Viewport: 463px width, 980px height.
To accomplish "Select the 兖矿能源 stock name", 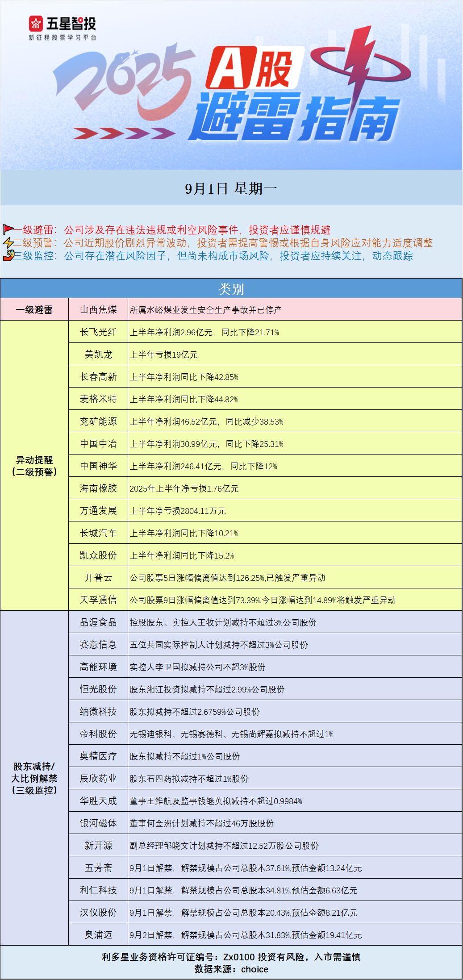I will [x=98, y=421].
